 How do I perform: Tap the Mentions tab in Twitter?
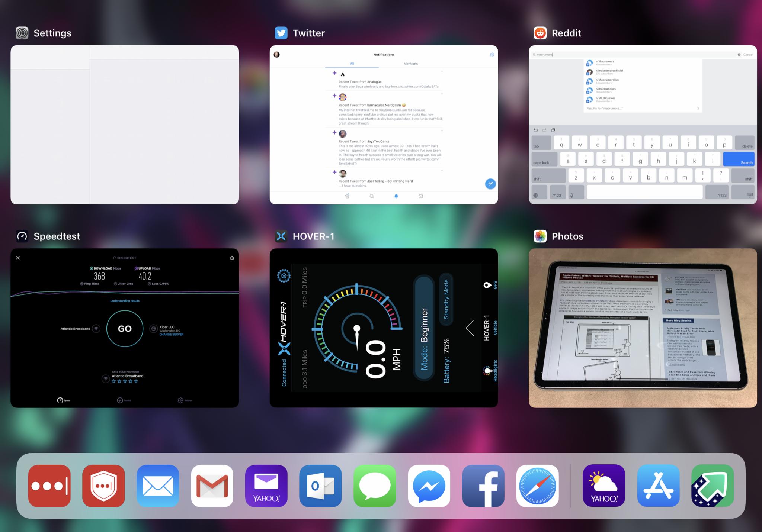pyautogui.click(x=410, y=64)
